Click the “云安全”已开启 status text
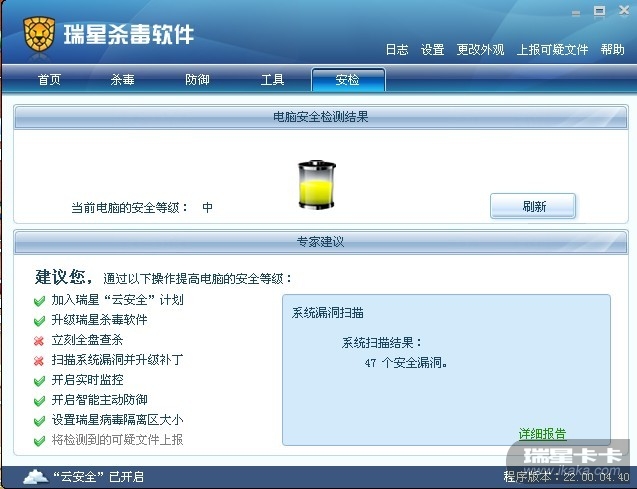Image resolution: width=637 pixels, height=489 pixels. coord(98,477)
